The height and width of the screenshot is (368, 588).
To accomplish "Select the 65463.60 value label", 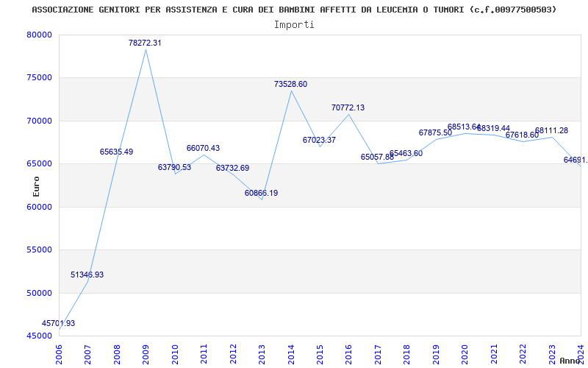I will pos(406,154).
